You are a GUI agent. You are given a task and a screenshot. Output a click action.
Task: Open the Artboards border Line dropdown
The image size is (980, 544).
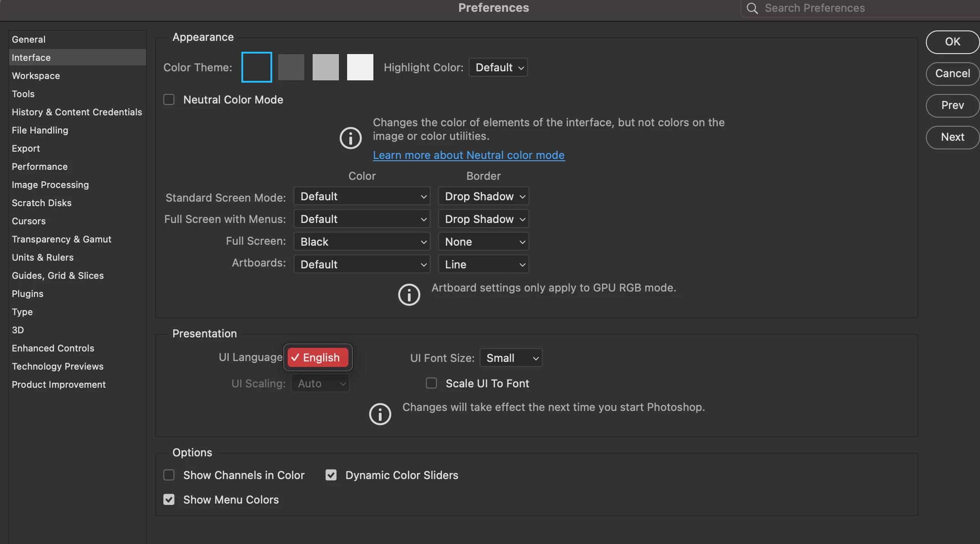point(484,264)
